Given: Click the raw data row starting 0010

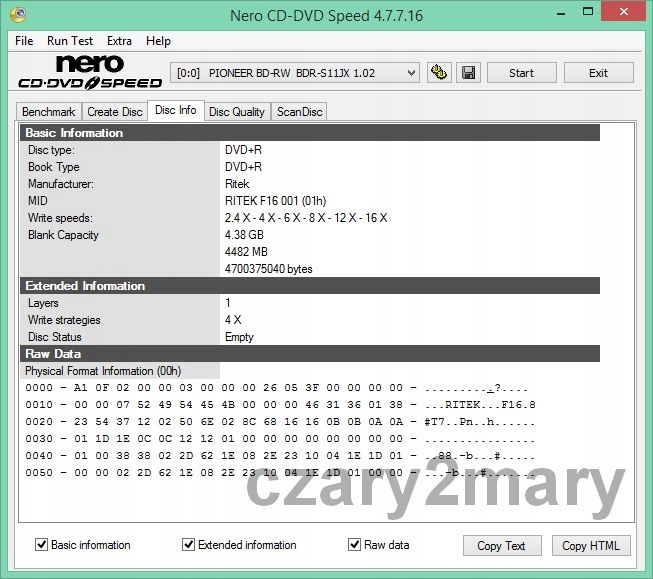Looking at the screenshot, I should (280, 405).
